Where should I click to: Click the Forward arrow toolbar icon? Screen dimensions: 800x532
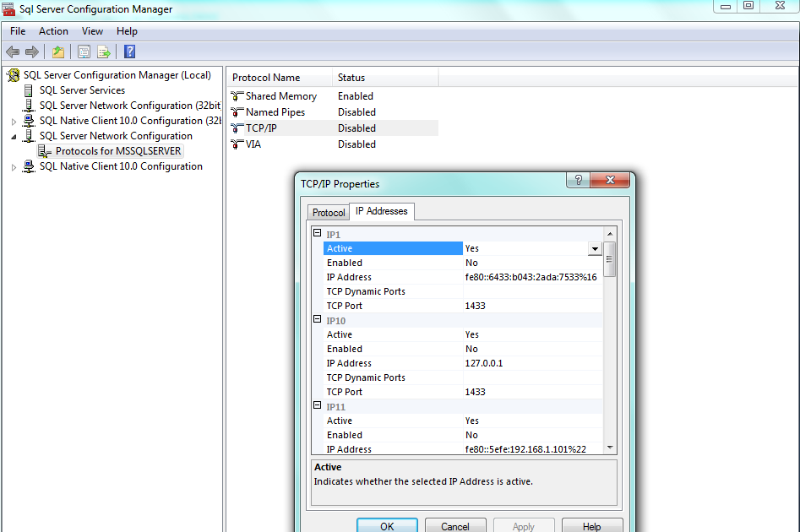point(32,52)
